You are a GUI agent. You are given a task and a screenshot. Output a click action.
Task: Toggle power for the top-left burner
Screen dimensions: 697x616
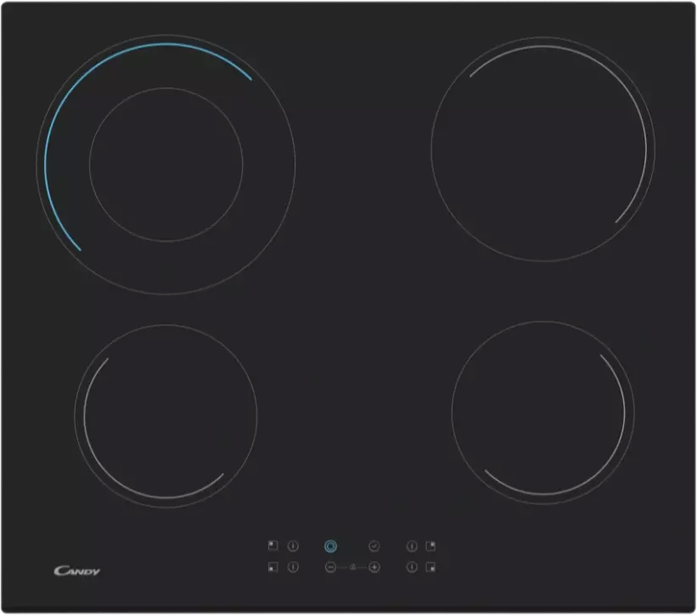(293, 546)
